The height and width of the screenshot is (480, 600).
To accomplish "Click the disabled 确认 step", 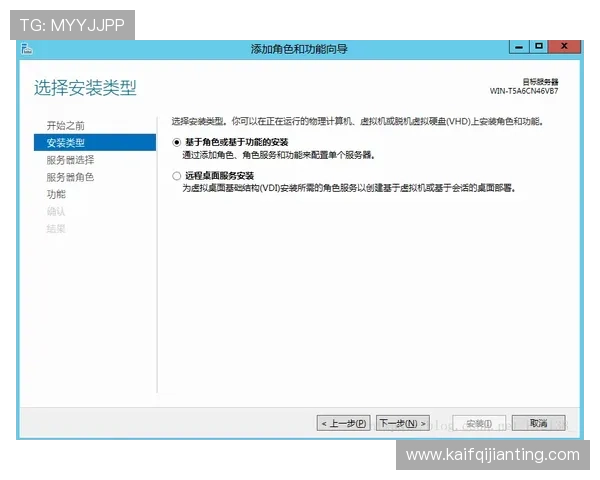I will tap(56, 212).
